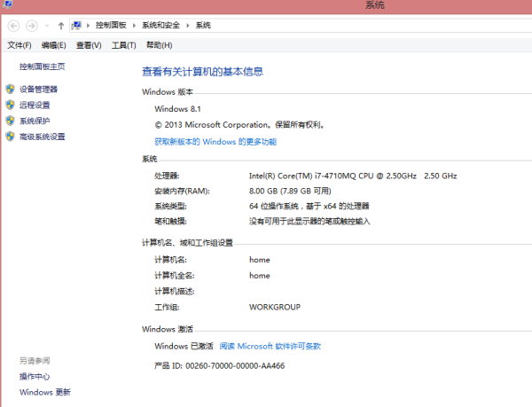Click the 计算机描述 label
The width and height of the screenshot is (532, 407).
(175, 292)
